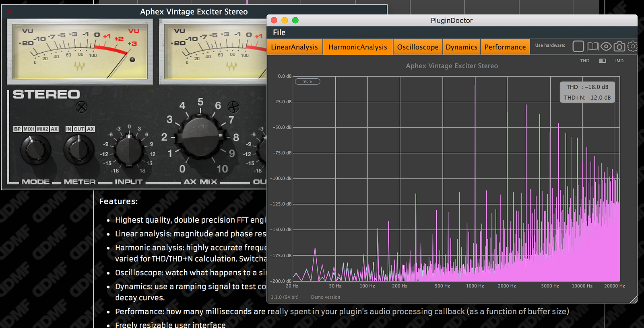Screen dimensions: 644x328
Task: Open PluginDoctor settings gear
Action: 632,47
